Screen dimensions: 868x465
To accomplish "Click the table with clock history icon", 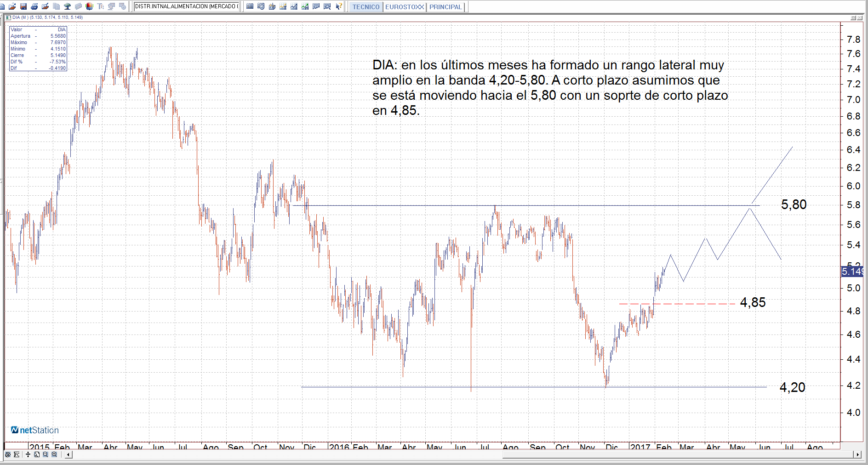I will pos(261,6).
